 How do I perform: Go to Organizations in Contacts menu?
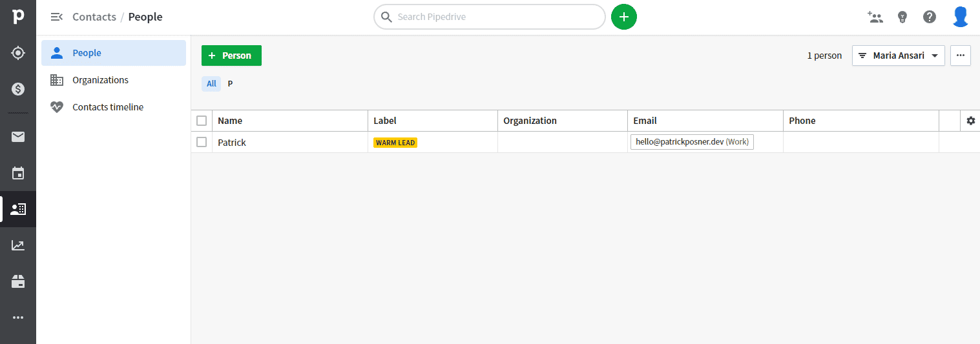[100, 80]
